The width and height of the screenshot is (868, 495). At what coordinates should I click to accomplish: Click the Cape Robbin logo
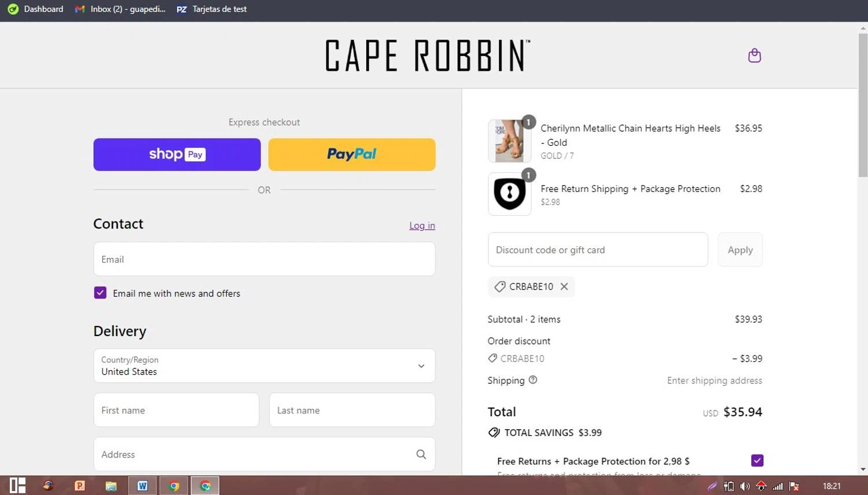pos(428,56)
